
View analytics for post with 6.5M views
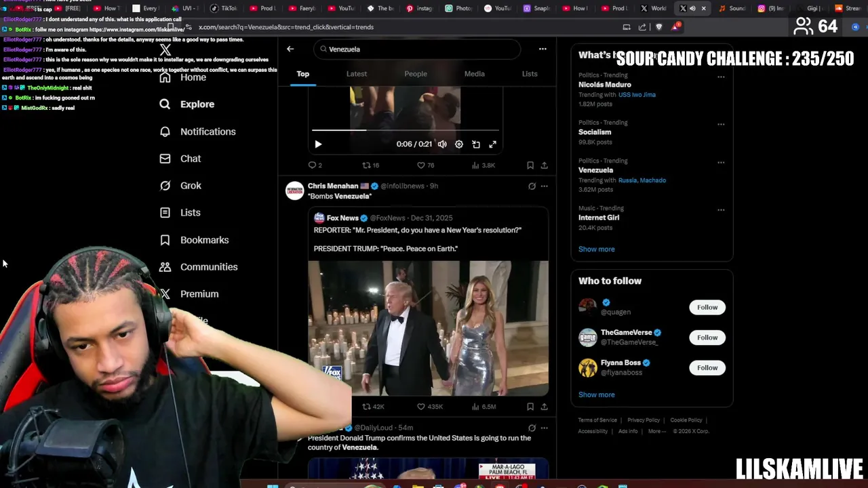coord(484,407)
